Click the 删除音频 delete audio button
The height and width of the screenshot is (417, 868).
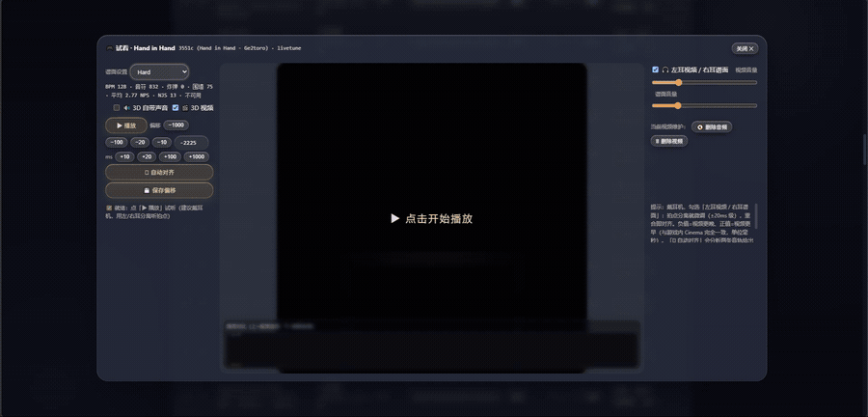(x=712, y=126)
